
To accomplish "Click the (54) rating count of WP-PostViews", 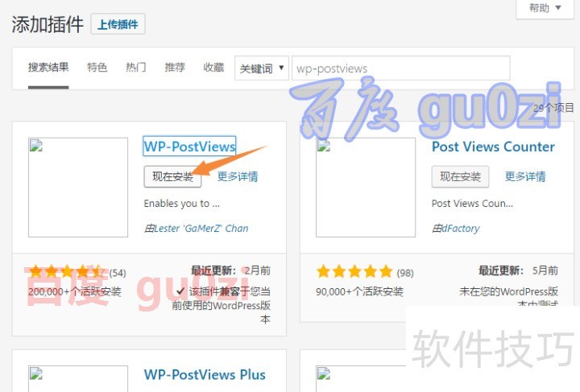I will tap(118, 273).
